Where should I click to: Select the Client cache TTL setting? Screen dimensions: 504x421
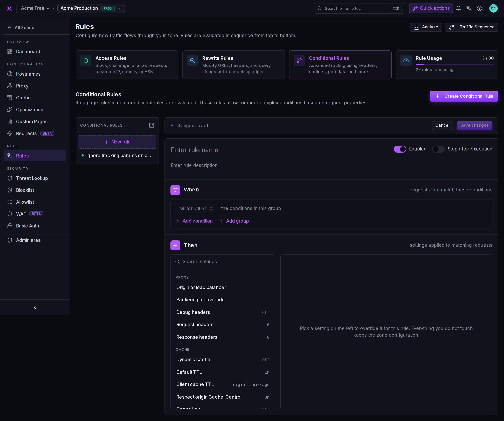pos(223,384)
